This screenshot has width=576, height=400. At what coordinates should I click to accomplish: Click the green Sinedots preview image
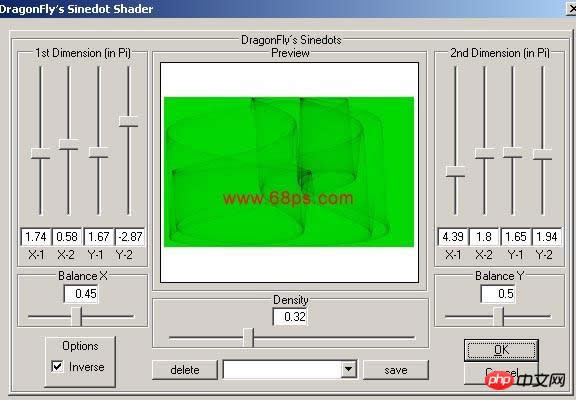coord(289,172)
